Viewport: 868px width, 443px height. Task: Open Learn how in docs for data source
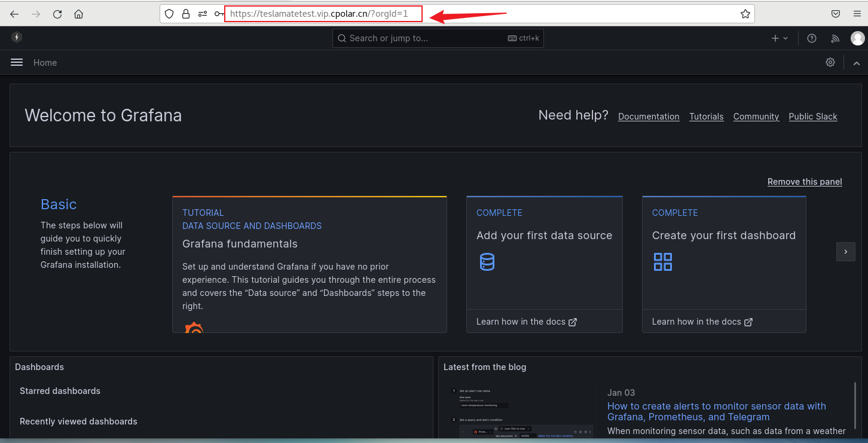pos(527,322)
